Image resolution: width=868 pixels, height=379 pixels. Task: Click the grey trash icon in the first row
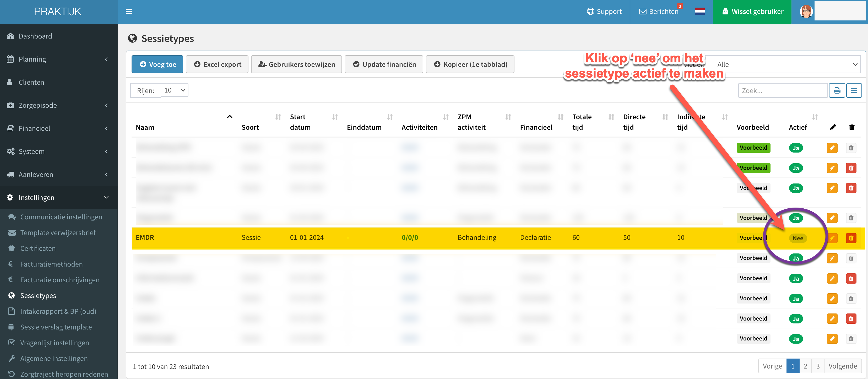click(851, 148)
